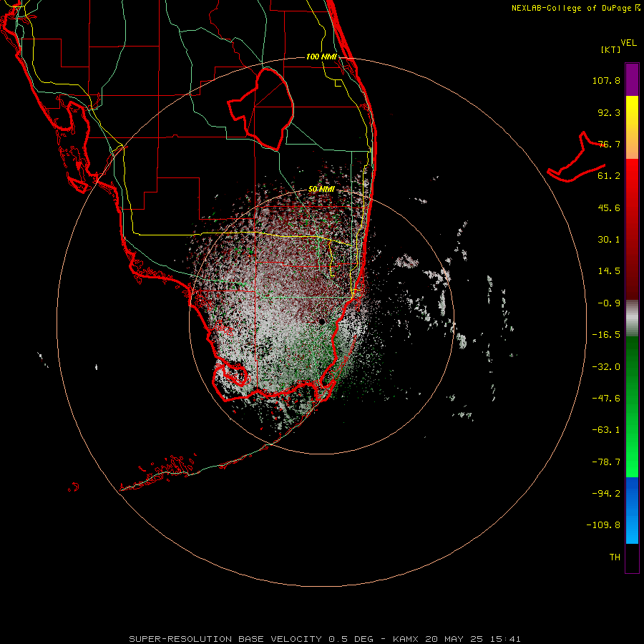The image size is (644, 644).
Task: Click the TH legend label
Action: 615,557
